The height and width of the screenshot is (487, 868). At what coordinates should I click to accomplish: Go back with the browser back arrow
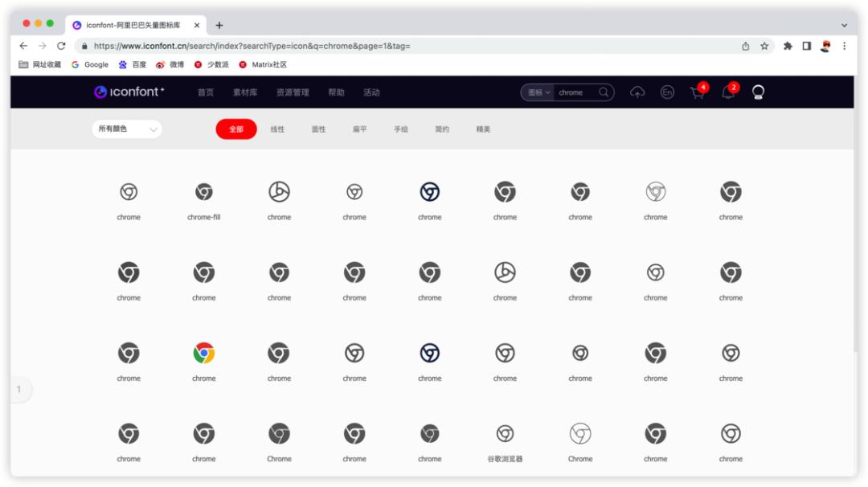tap(23, 46)
